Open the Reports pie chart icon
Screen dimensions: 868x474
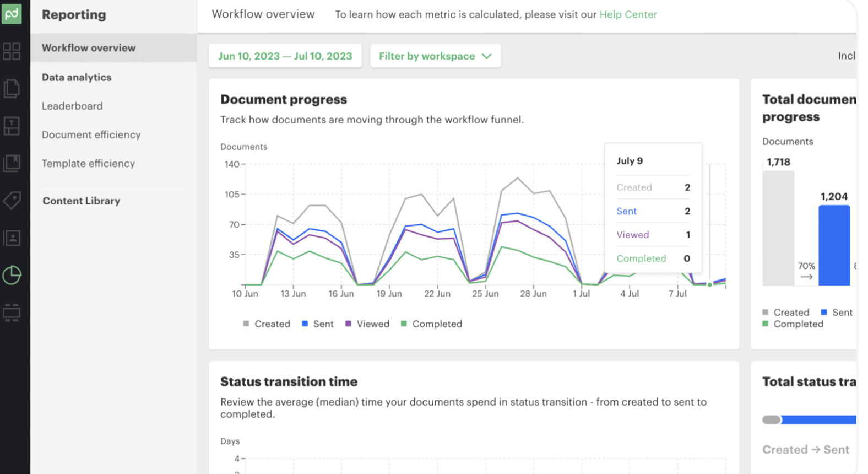12,275
